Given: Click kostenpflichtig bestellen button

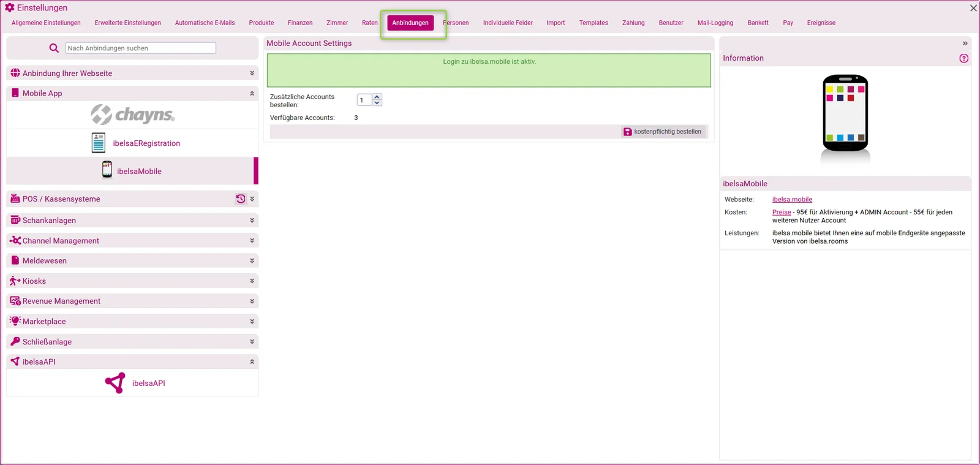Looking at the screenshot, I should coord(663,132).
